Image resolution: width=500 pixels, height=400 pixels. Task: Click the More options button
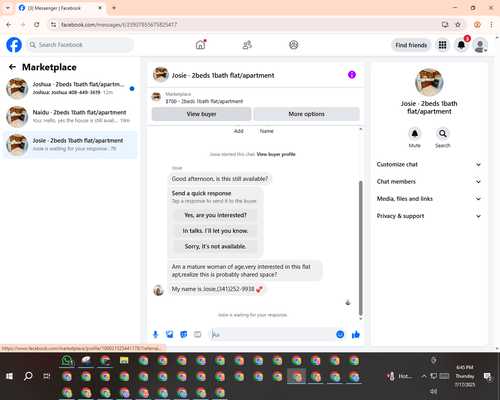[306, 114]
